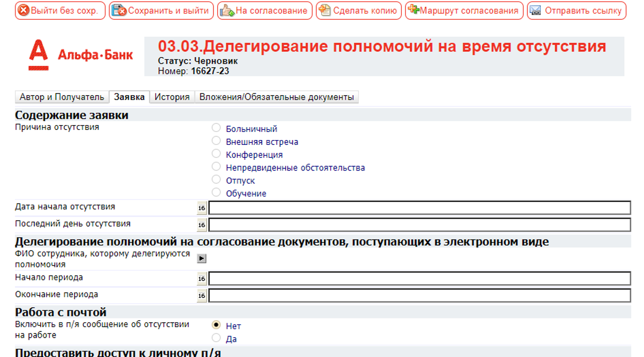Open calendar picker for Дата начала отсутствия

pos(202,208)
